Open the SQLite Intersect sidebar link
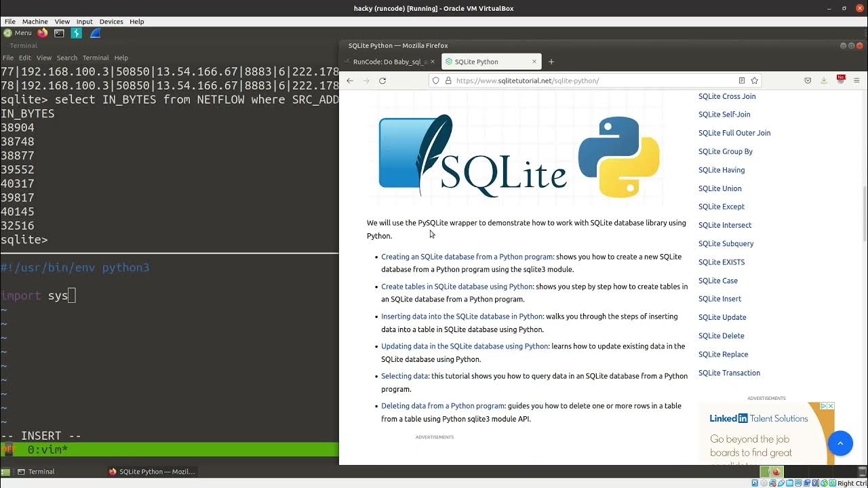Viewport: 868px width, 488px height. pos(725,225)
